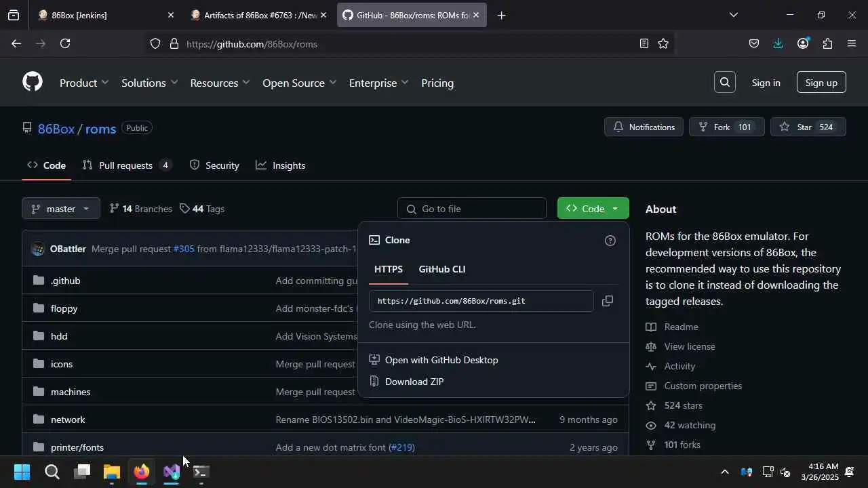
Task: Expand the Enterprise navigation menu
Action: (x=379, y=83)
